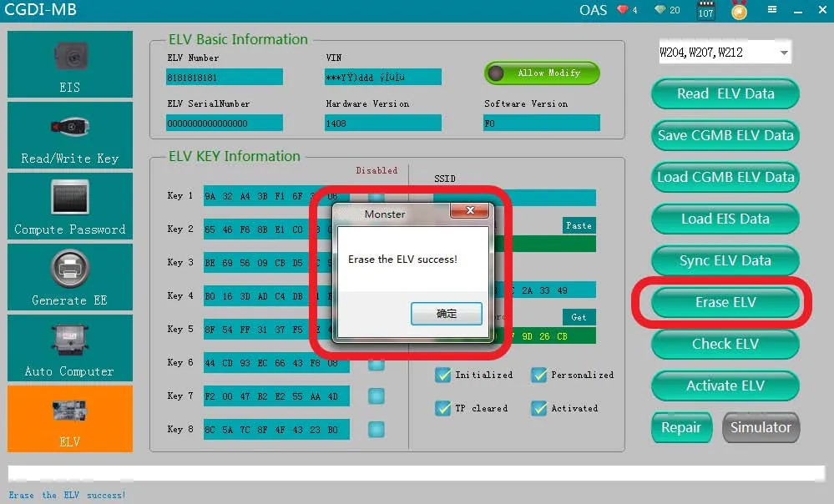Click the 107 calendar days icon

pyautogui.click(x=705, y=10)
